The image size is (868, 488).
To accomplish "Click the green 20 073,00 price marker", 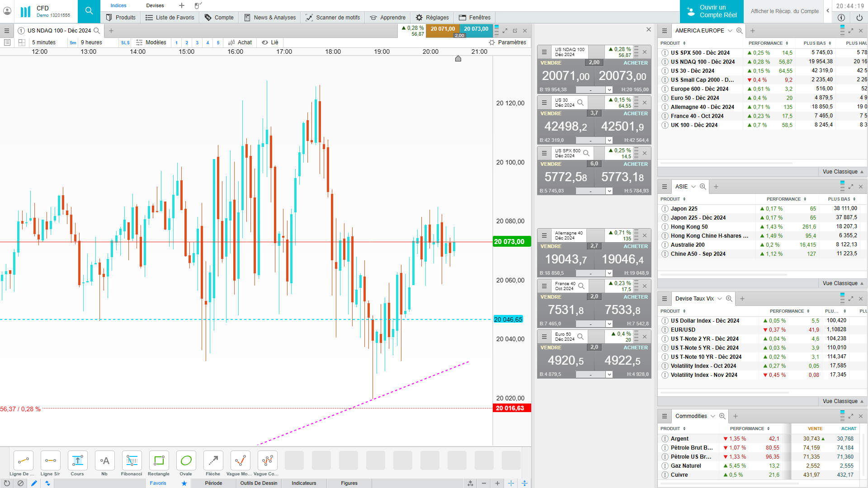I will pos(511,242).
